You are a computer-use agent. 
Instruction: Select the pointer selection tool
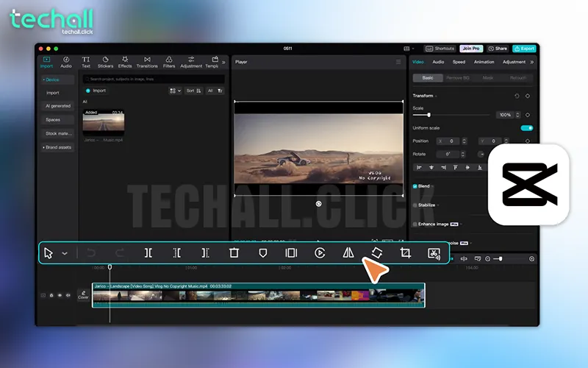[x=49, y=253]
